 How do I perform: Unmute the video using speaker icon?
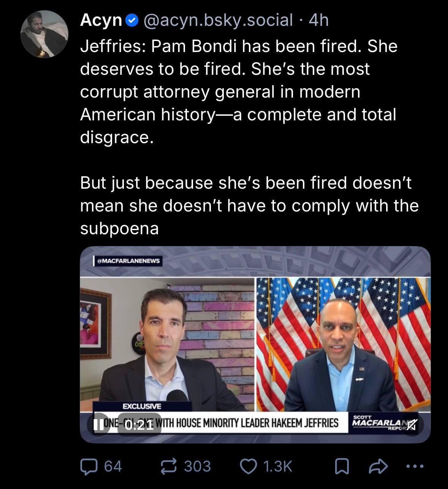(411, 424)
